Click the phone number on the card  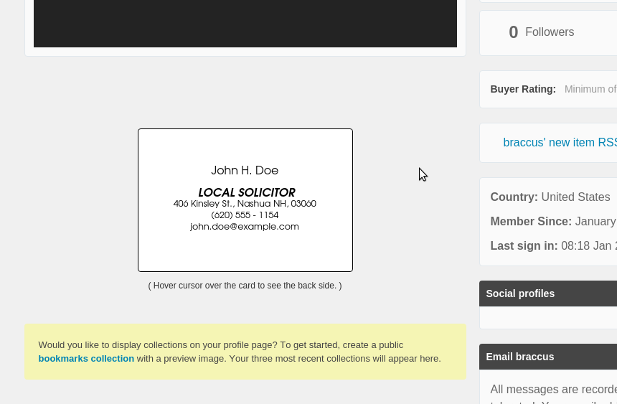click(245, 215)
